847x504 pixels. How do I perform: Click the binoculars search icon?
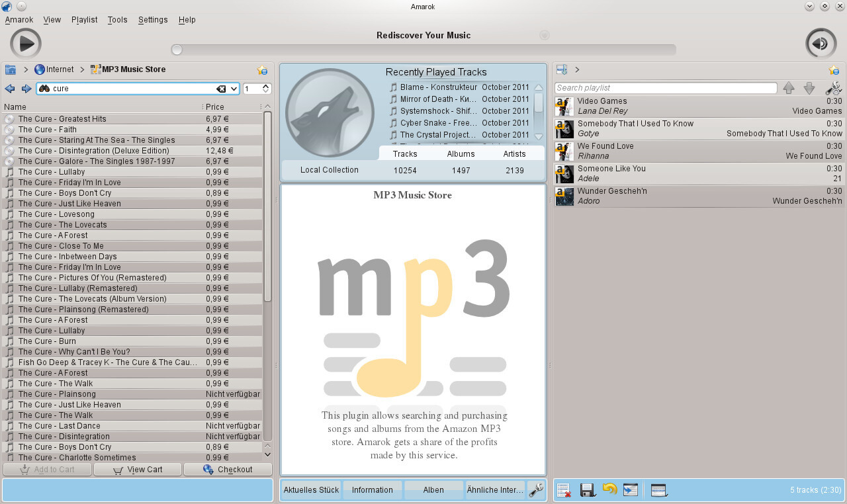click(44, 89)
